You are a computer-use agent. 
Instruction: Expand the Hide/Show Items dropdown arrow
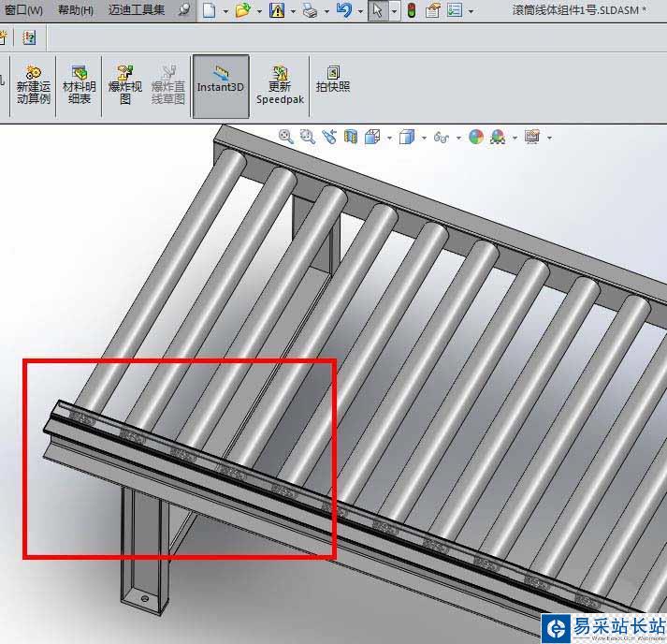458,138
